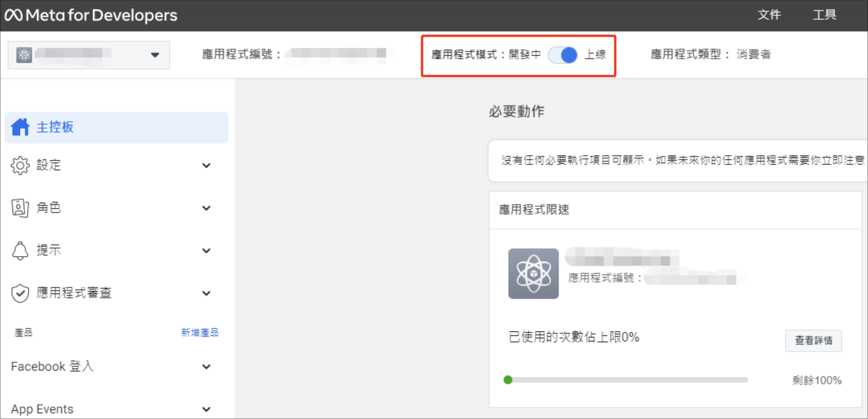Click the large atom app thumbnail
The width and height of the screenshot is (868, 419).
click(x=533, y=274)
